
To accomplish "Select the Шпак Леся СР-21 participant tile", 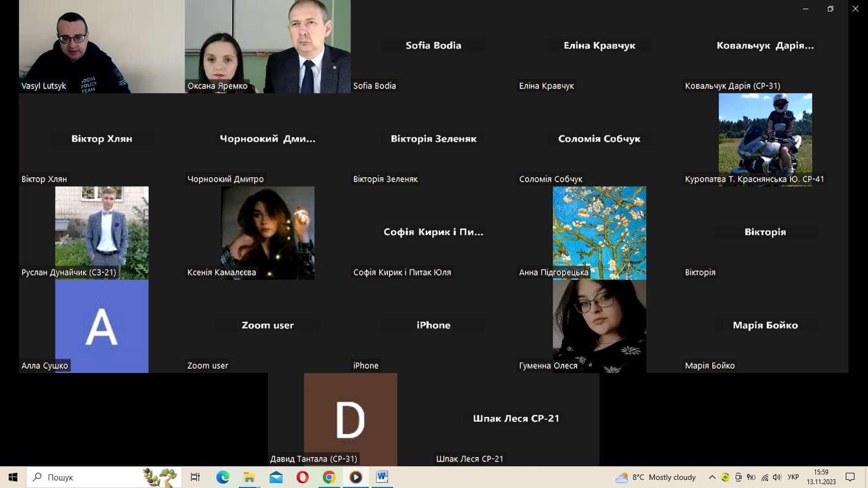I will [x=516, y=420].
